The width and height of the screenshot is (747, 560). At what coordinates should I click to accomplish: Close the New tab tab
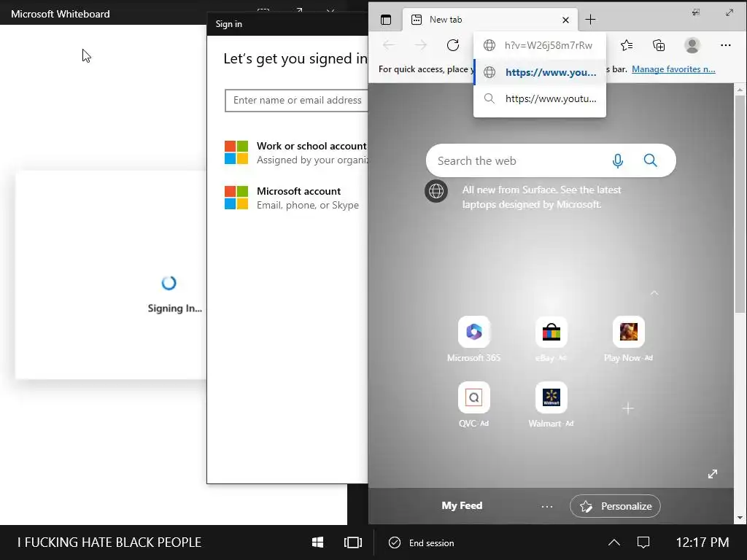click(x=565, y=20)
